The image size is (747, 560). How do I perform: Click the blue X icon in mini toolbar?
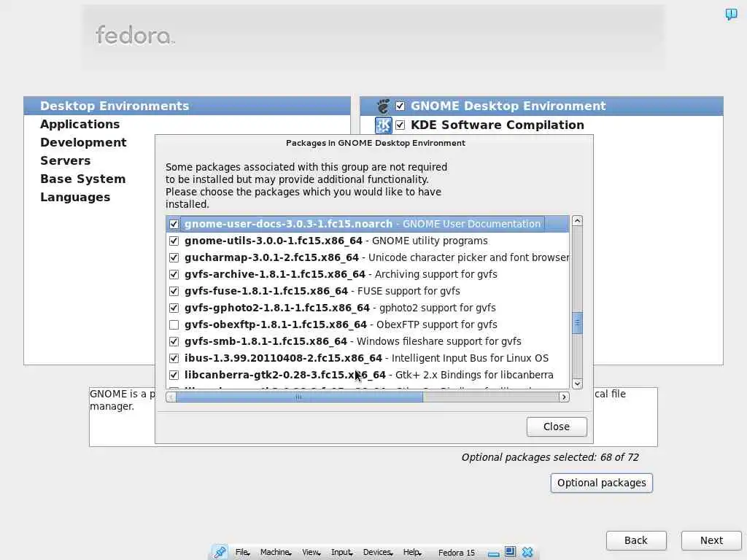(527, 552)
